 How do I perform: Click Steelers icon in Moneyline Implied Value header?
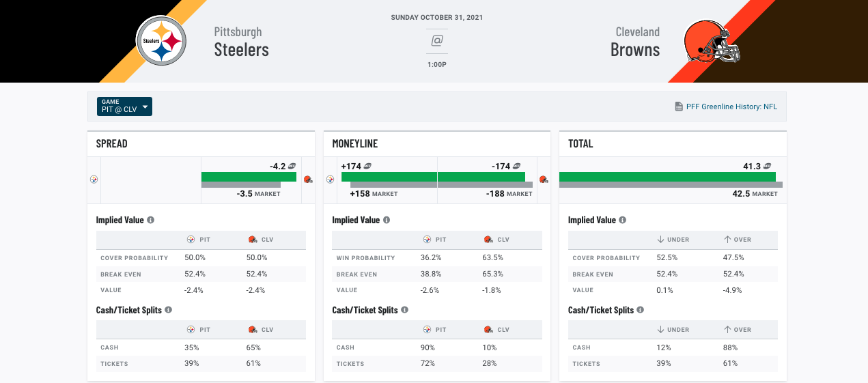click(x=428, y=240)
